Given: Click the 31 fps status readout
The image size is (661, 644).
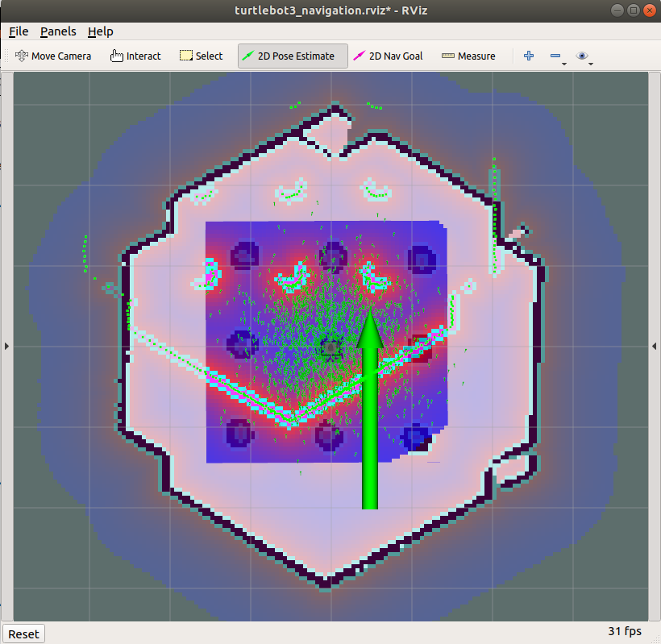Looking at the screenshot, I should [624, 631].
